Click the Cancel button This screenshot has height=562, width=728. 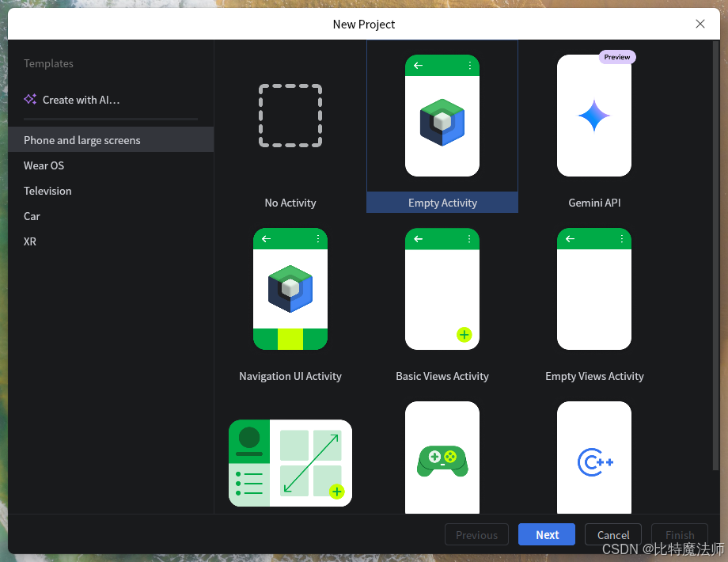tap(612, 534)
